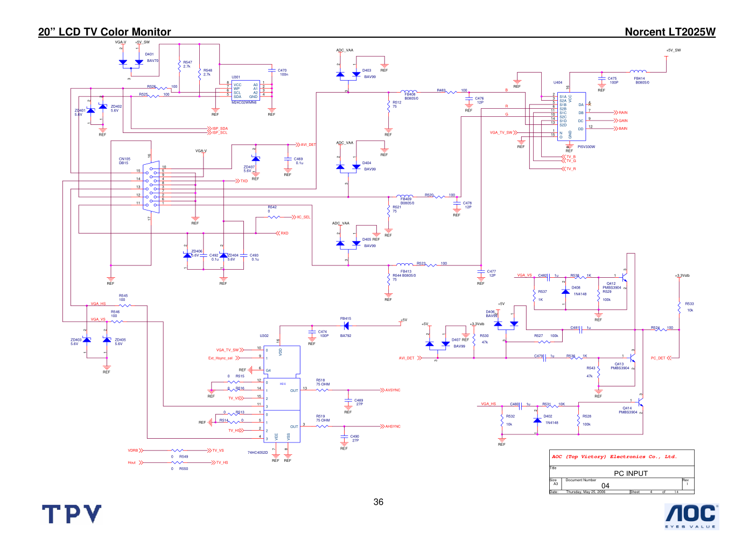This screenshot has height=534, width=756.
Task: Click the FB414 ferrite bead label
Action: [x=641, y=80]
